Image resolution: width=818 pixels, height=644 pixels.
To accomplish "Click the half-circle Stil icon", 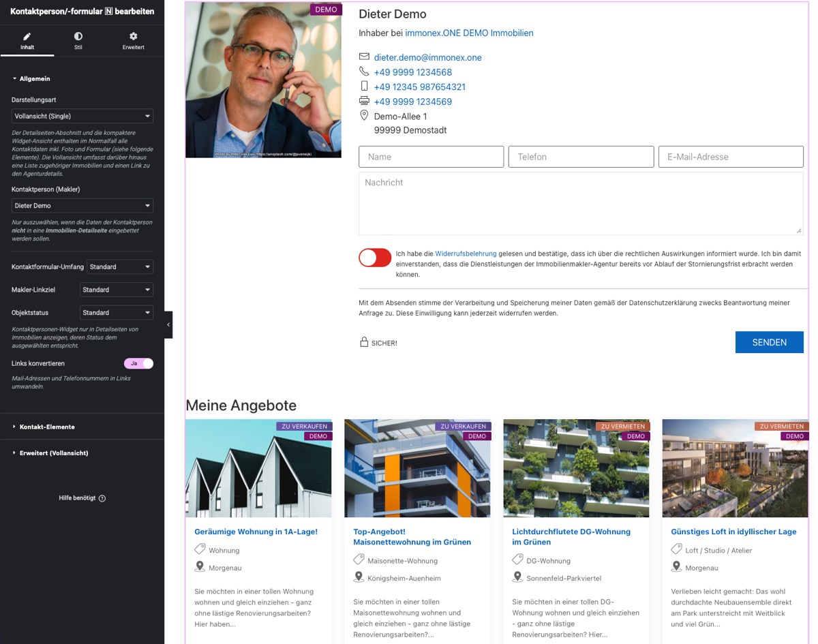I will pyautogui.click(x=78, y=36).
